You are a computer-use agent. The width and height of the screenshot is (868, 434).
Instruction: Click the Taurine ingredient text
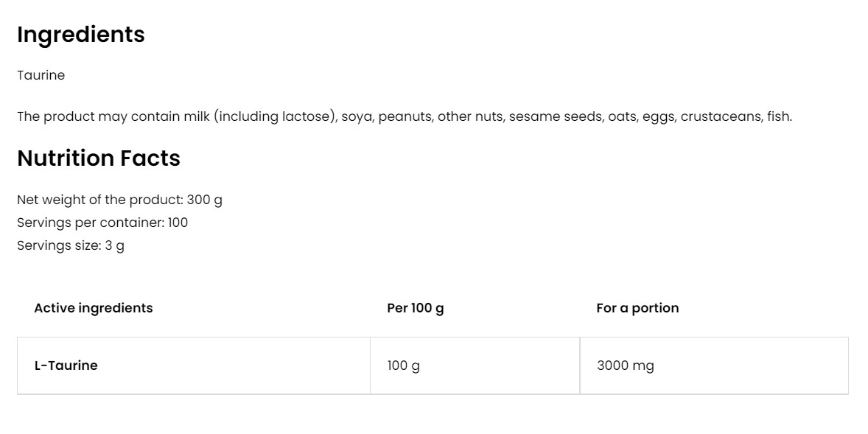[41, 75]
